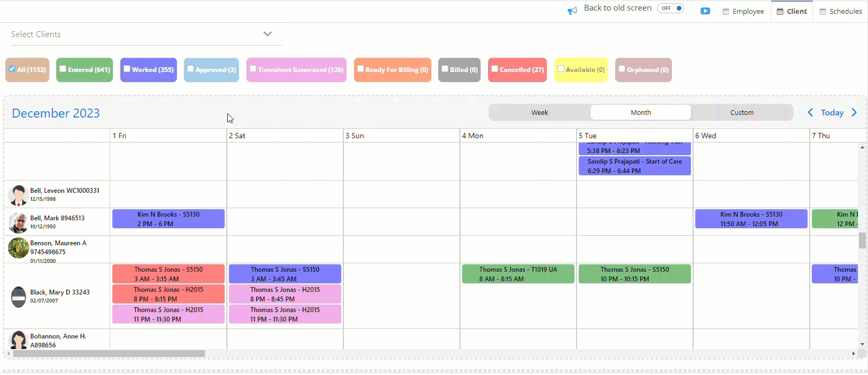Open Kim N Brooks 2 PM shift
Image resolution: width=868 pixels, height=375 pixels.
pyautogui.click(x=169, y=219)
